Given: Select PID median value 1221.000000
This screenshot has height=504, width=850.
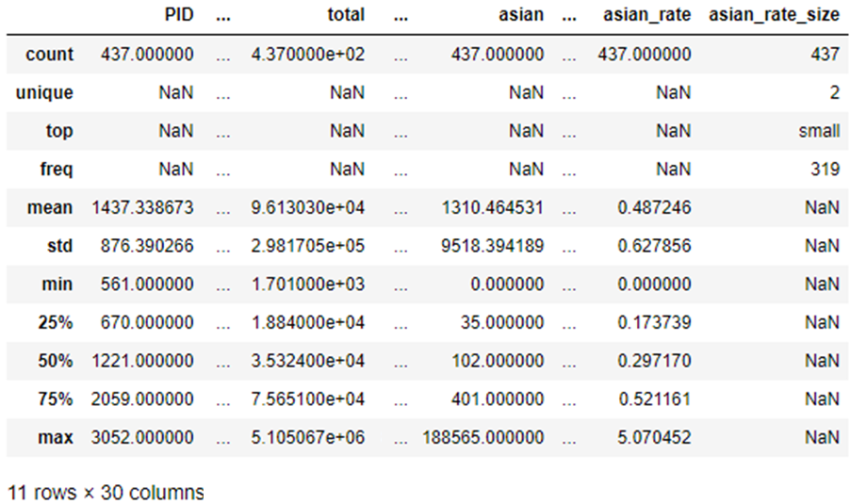Looking at the screenshot, I should [142, 361].
